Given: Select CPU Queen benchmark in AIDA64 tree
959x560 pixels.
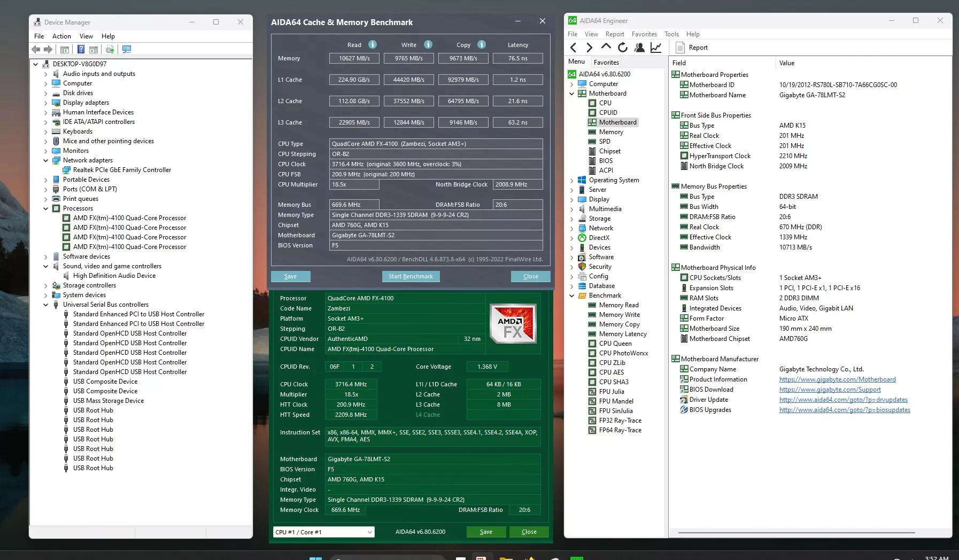Looking at the screenshot, I should pos(615,344).
